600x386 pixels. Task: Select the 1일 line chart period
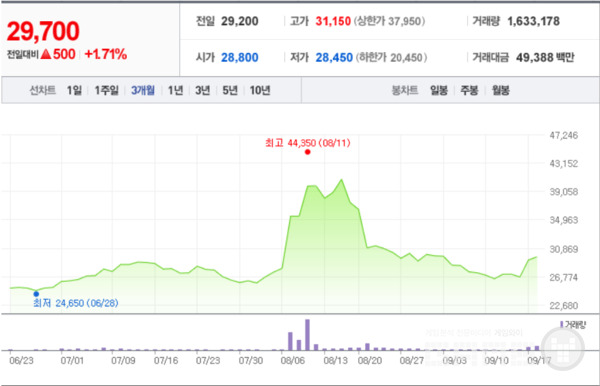(74, 91)
